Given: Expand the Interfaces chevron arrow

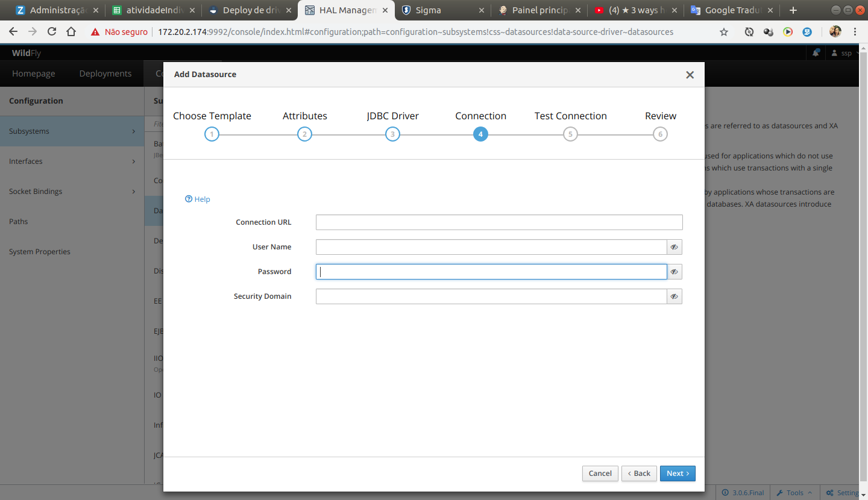Looking at the screenshot, I should (134, 161).
